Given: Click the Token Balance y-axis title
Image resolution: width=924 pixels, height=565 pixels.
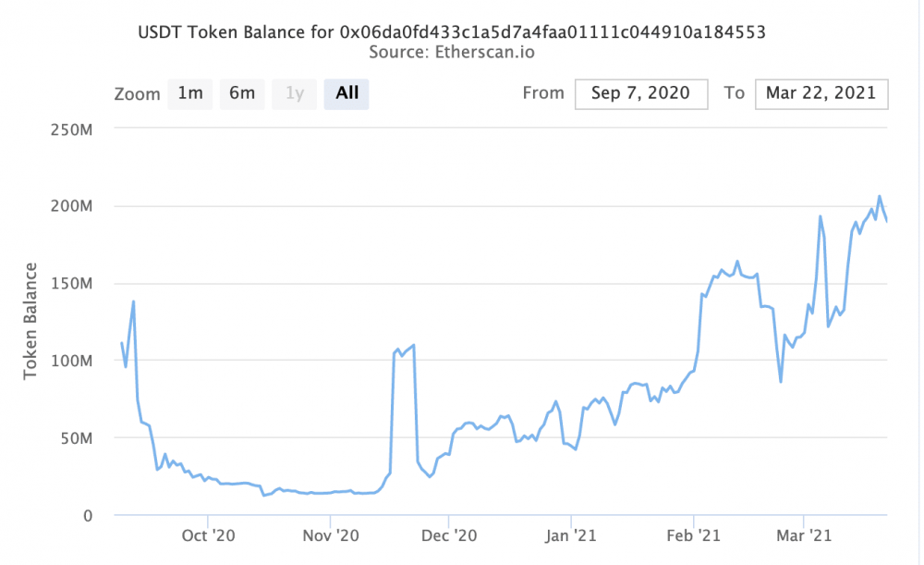Looking at the screenshot, I should point(30,321).
